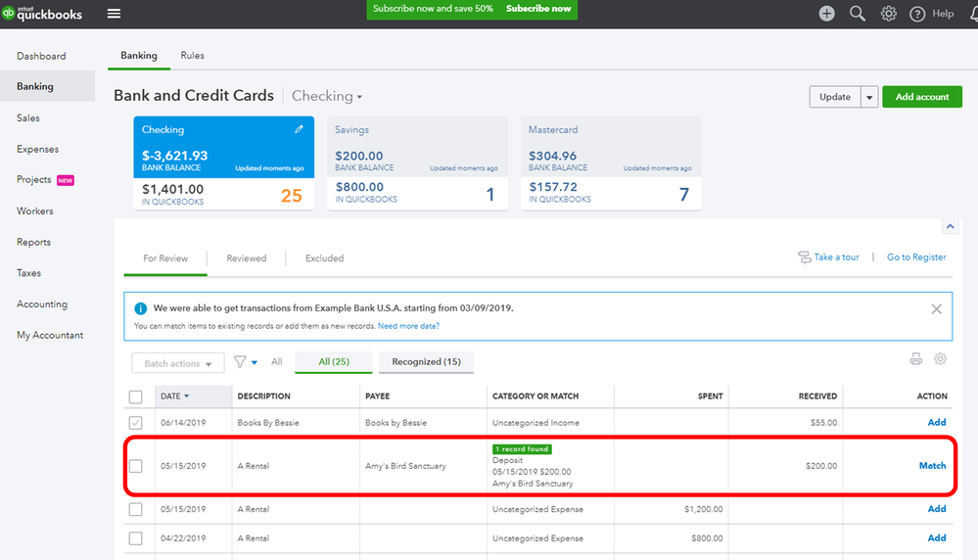Click Subscribe now in promo banner

pos(538,9)
